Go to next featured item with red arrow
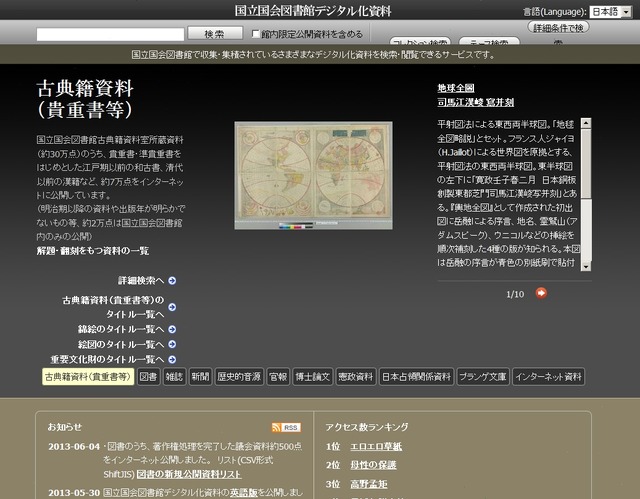Screen dimensions: 640x499 pyautogui.click(x=541, y=293)
